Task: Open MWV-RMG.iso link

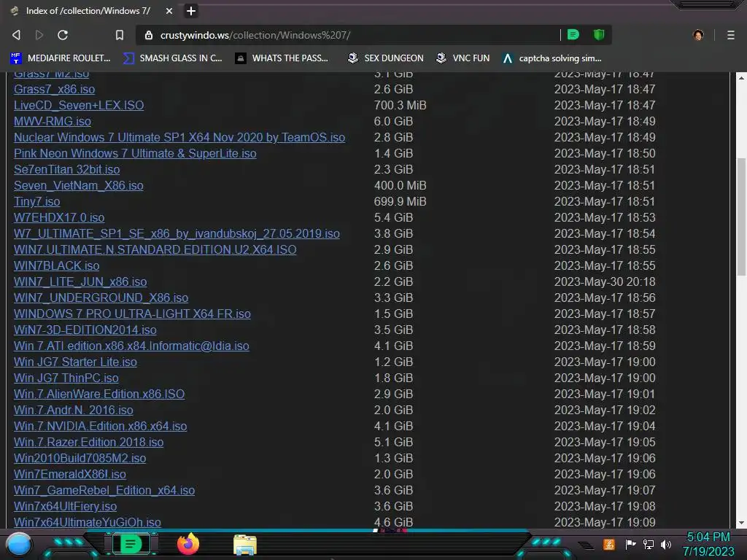Action: pos(53,122)
